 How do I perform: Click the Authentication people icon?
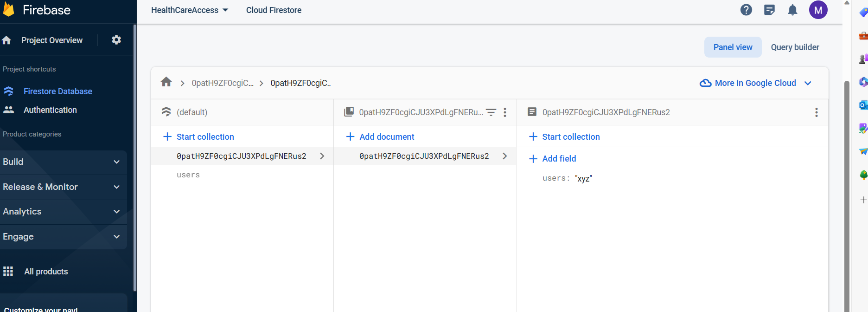click(x=9, y=110)
